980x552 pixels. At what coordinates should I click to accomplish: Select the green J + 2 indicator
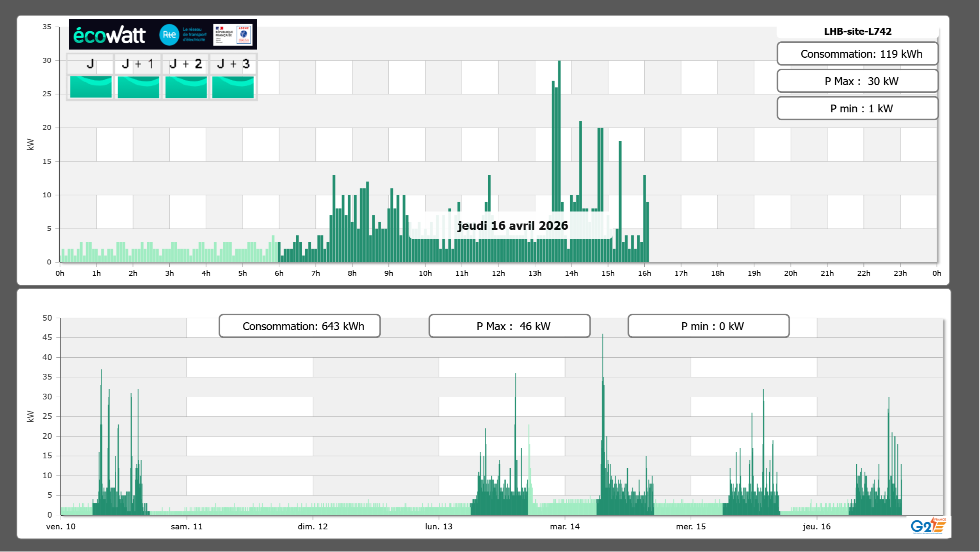[186, 87]
